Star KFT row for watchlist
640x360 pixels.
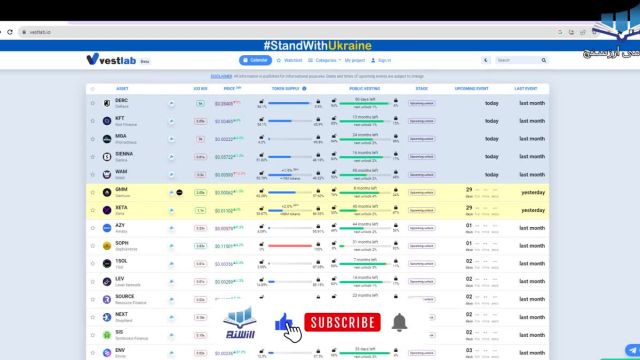pos(93,121)
